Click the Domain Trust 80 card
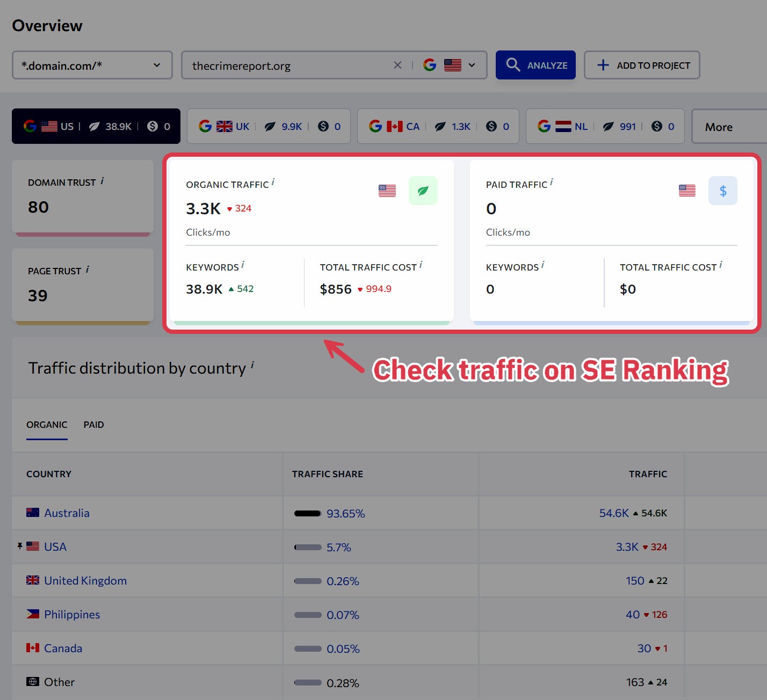The image size is (767, 700). (x=83, y=198)
